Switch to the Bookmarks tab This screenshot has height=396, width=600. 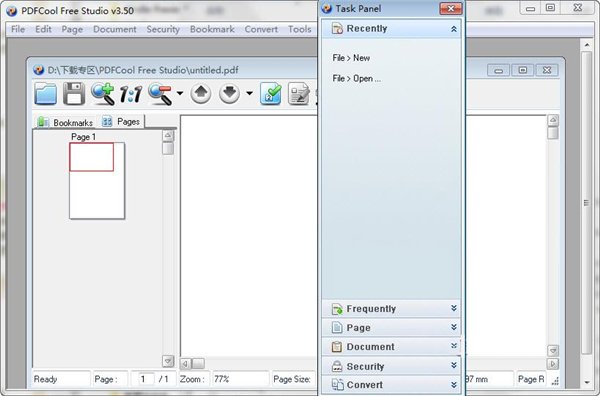click(65, 122)
